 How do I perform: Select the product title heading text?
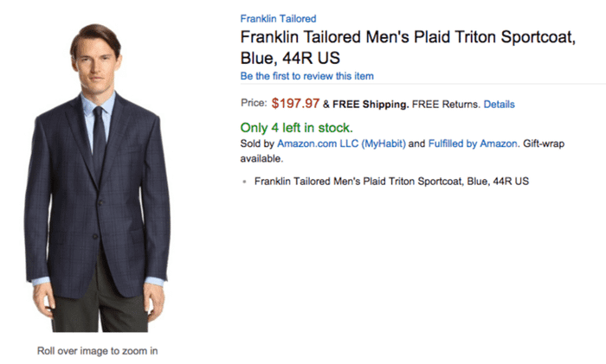coord(408,48)
